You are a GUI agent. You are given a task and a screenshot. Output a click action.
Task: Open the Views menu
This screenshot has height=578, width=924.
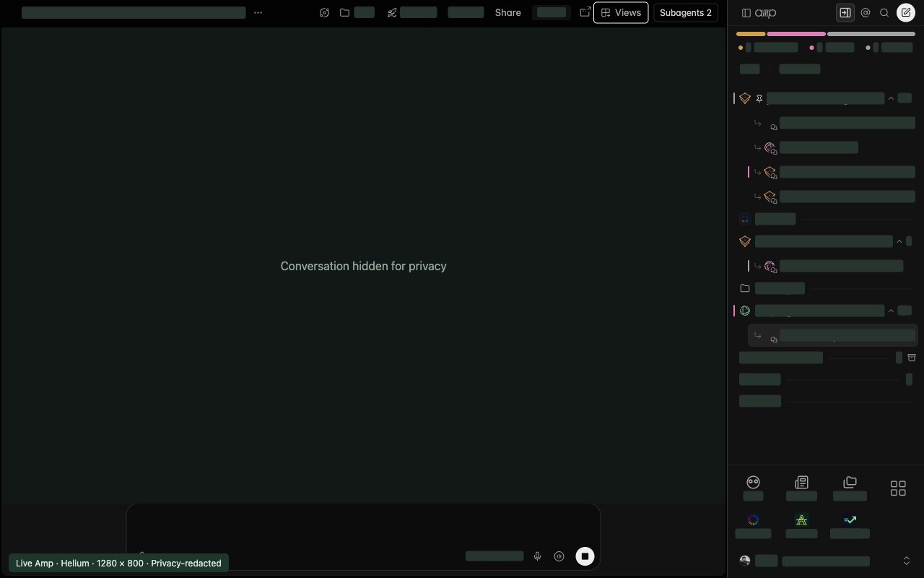(x=621, y=12)
